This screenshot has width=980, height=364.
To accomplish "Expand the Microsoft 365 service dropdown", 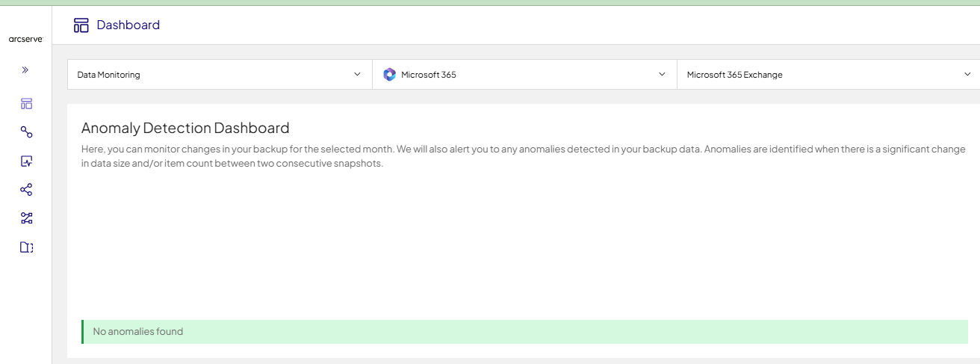I will [x=524, y=75].
